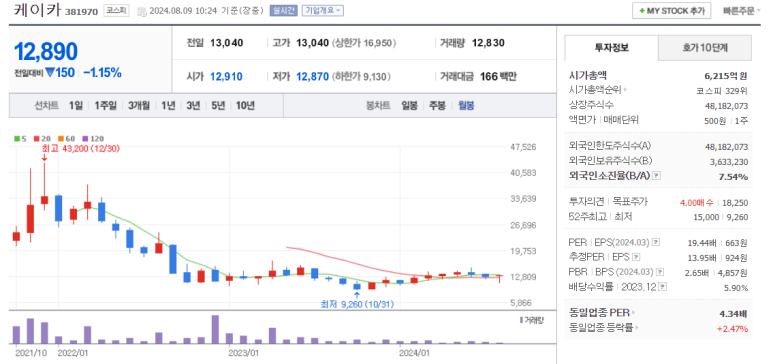Expand the 동일업종 PER arrow link

(x=634, y=313)
